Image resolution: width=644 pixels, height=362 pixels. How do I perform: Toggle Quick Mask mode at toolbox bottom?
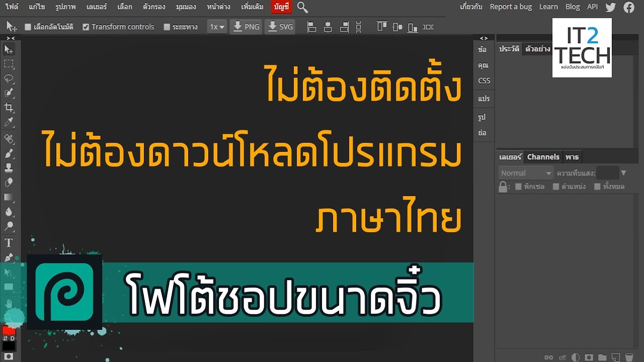(9, 356)
